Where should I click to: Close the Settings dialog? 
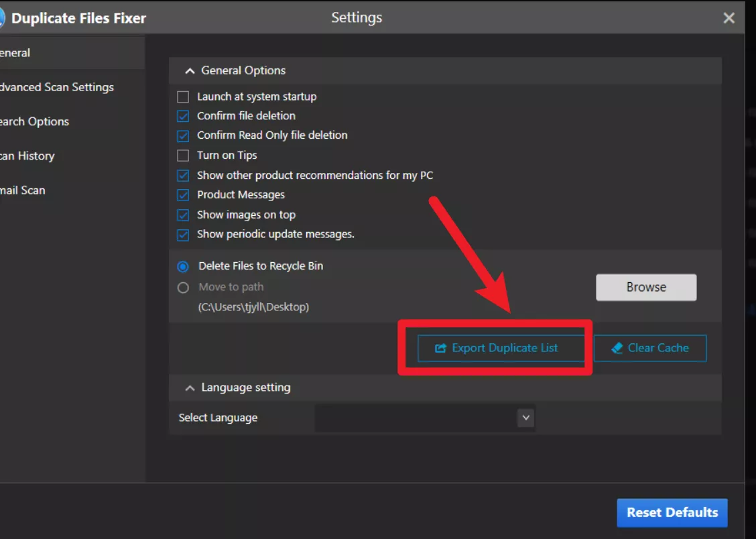[x=729, y=18]
